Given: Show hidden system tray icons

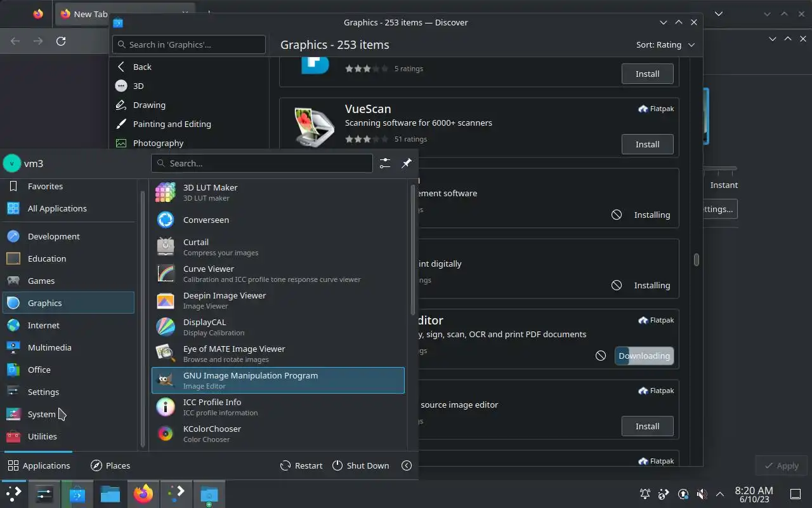Looking at the screenshot, I should tap(720, 493).
